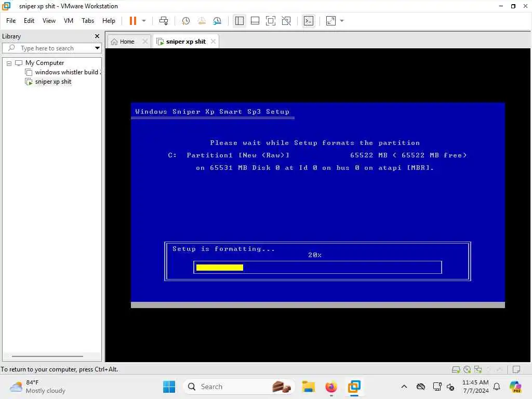This screenshot has width=532, height=399.
Task: Click the message log status bar icon
Action: (x=516, y=369)
